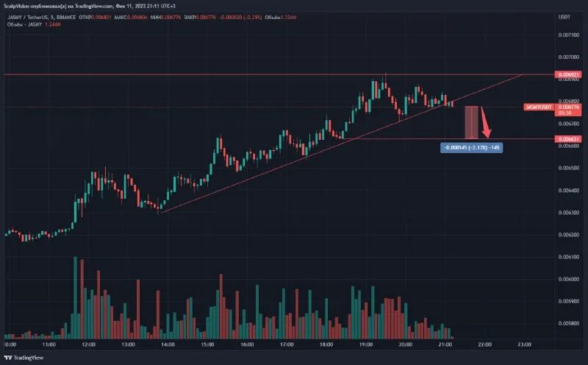Click the ScalpVision published-on-TradingView header text
Image resolution: width=588 pixels, height=365 pixels.
coord(89,6)
